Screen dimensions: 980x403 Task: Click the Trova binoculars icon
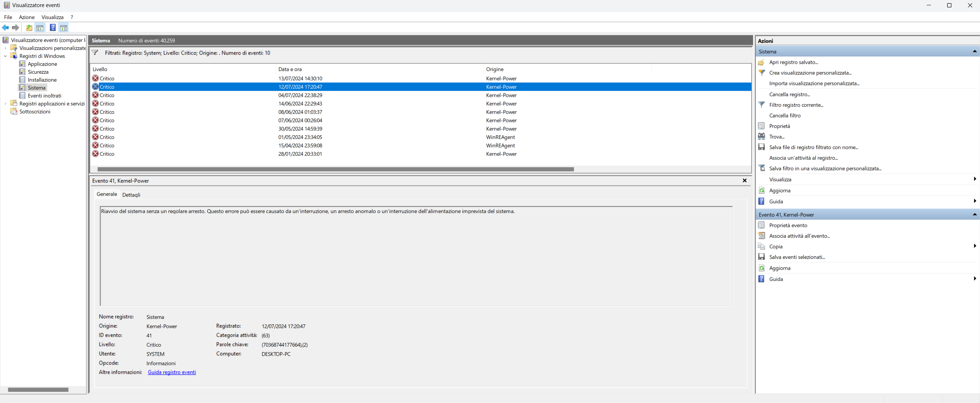(x=761, y=136)
